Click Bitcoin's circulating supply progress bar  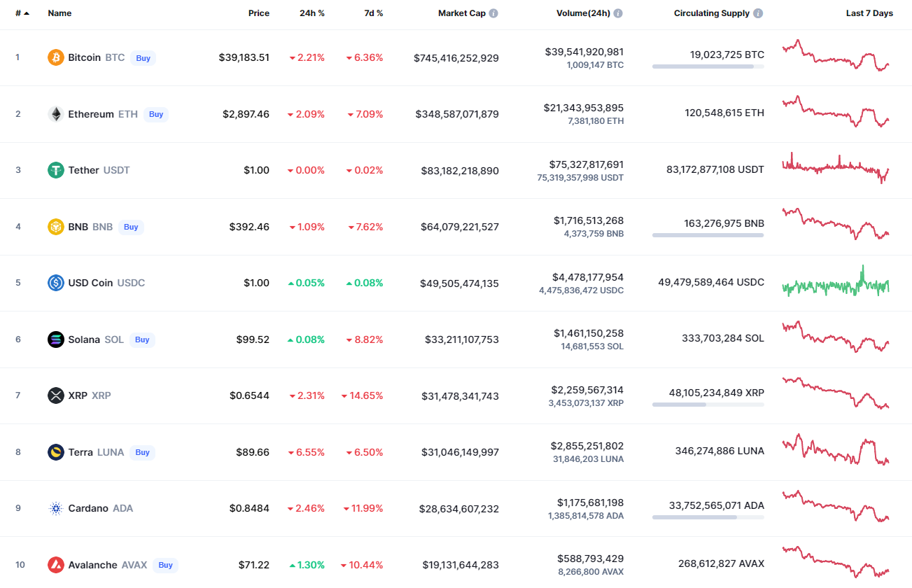tap(708, 66)
